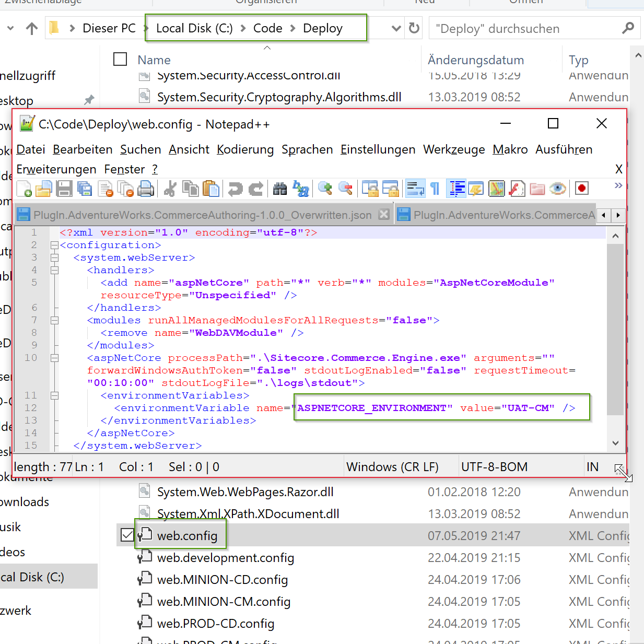Select the web.development.config file in Explorer
644x644 pixels.
(x=226, y=558)
